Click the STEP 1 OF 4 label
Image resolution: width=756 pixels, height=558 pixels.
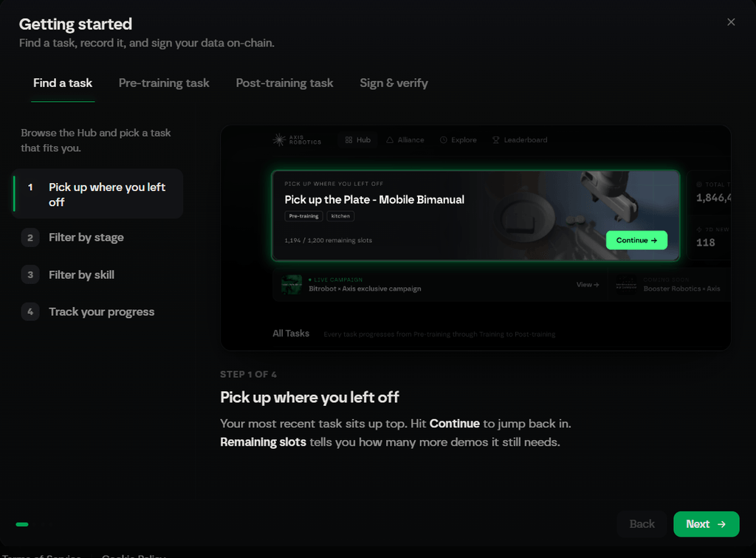248,374
